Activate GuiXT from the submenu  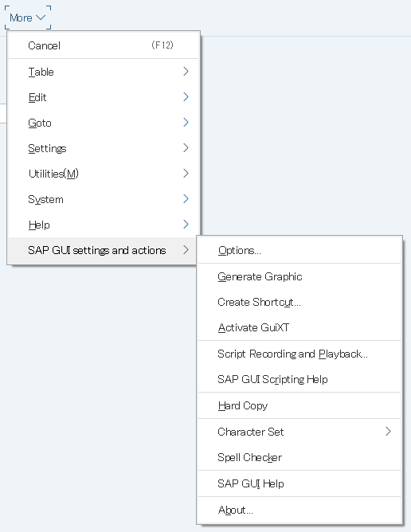[299, 327]
